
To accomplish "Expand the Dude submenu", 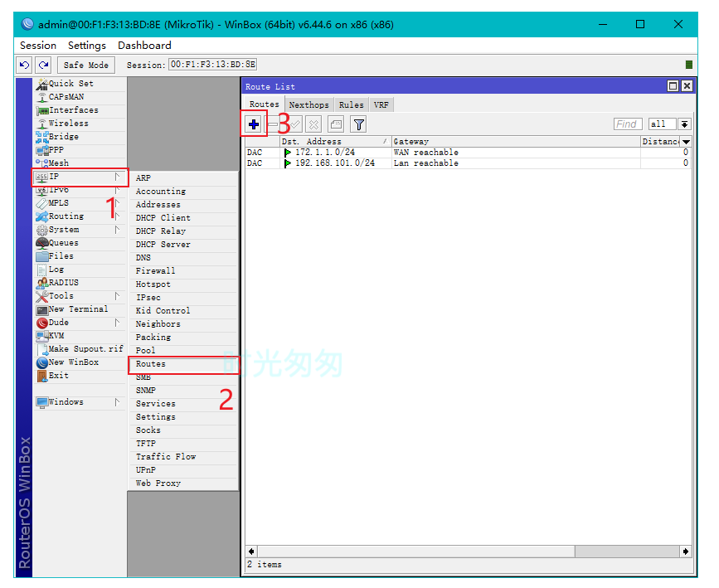I will [x=80, y=323].
